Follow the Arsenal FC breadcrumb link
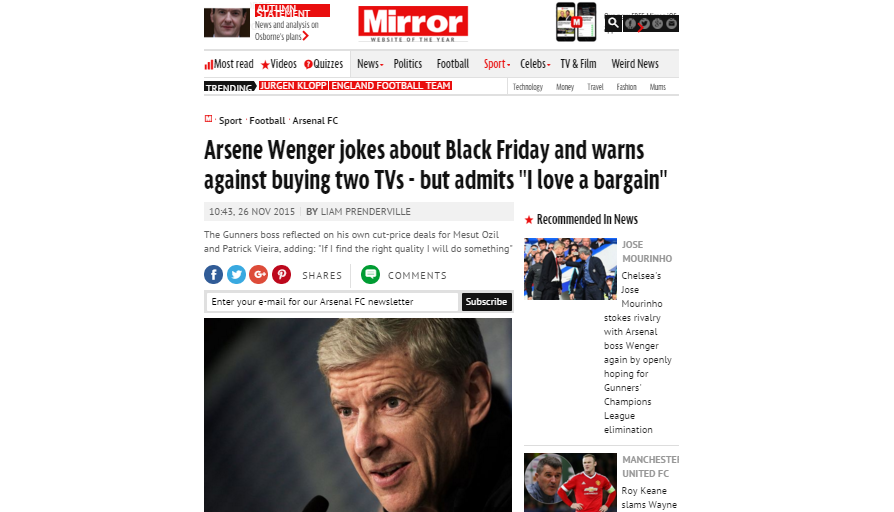Image resolution: width=894 pixels, height=512 pixels. [x=315, y=120]
